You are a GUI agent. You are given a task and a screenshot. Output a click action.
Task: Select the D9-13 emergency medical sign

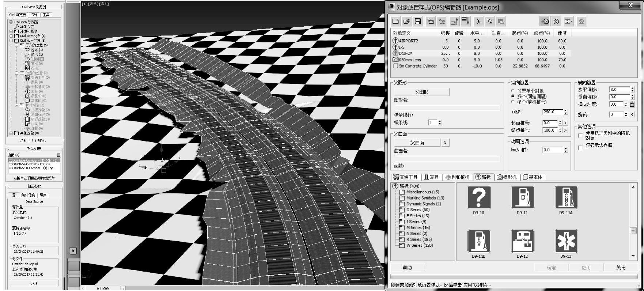point(566,241)
